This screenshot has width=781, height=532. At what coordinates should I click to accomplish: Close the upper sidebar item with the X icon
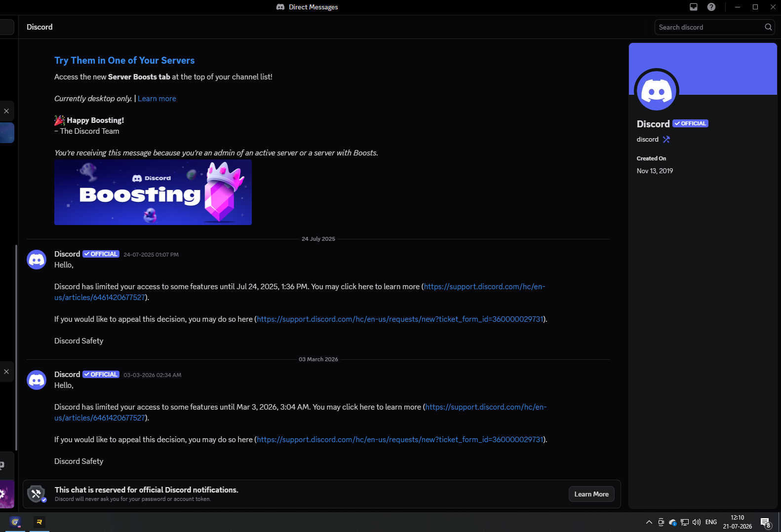click(6, 111)
